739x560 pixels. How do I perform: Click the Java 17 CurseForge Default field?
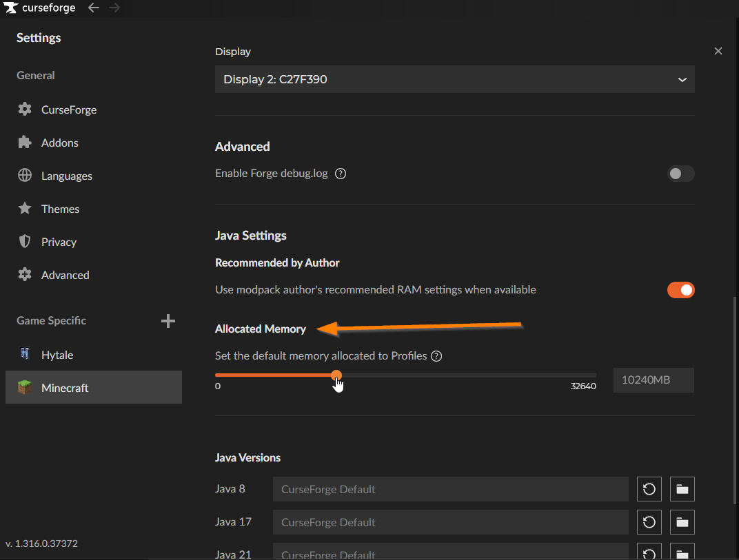click(450, 522)
